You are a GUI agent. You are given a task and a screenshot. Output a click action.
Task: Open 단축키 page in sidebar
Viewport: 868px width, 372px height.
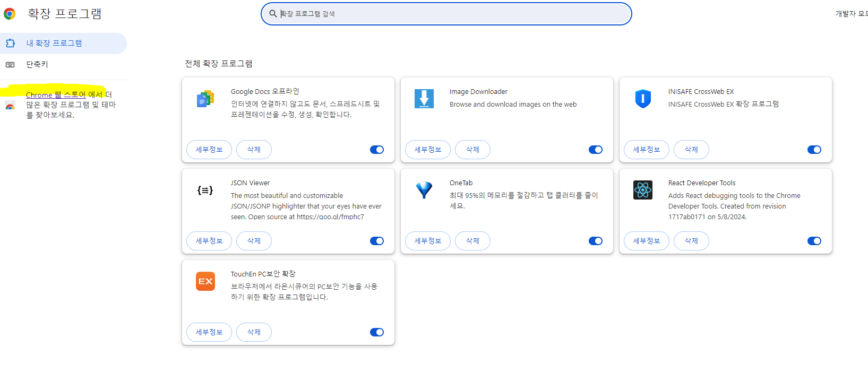tap(63, 64)
